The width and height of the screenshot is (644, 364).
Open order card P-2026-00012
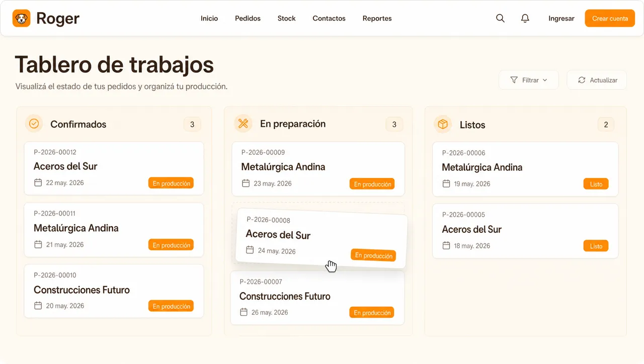pos(114,168)
